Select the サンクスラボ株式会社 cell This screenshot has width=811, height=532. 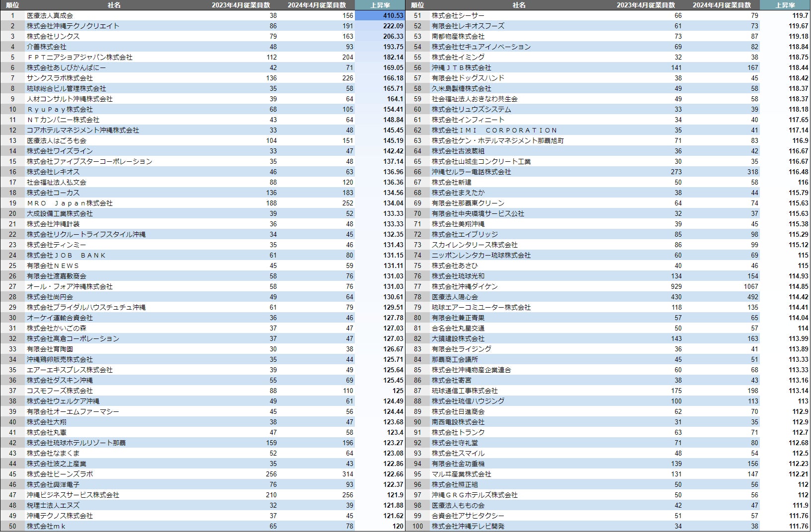60,78
